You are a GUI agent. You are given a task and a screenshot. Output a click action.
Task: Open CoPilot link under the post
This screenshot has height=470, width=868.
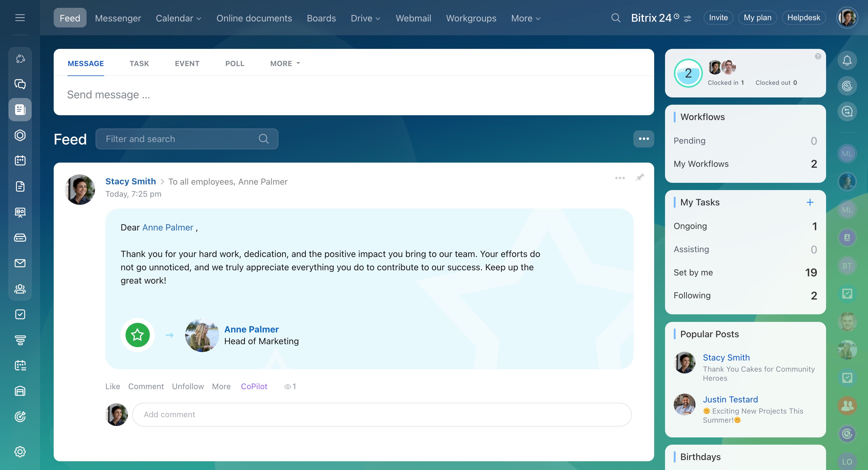coord(254,386)
